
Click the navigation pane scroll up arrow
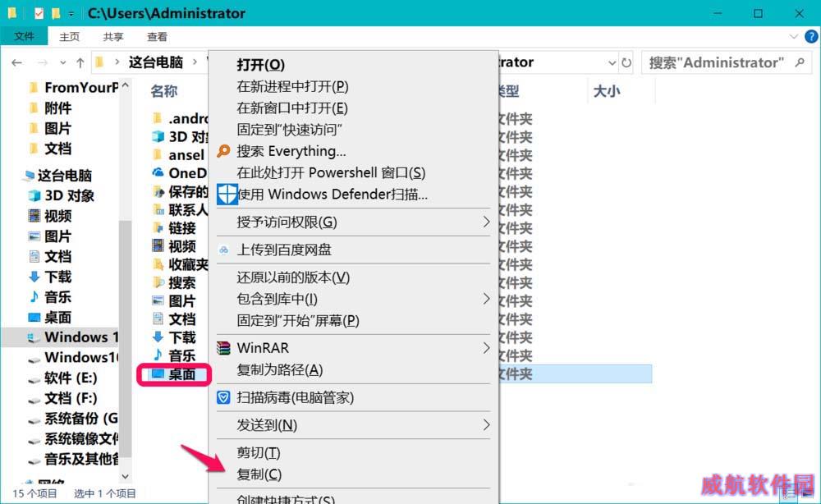125,85
